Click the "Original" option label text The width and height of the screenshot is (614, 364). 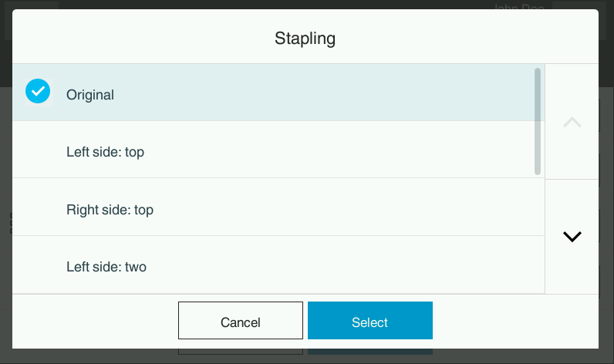pos(90,95)
